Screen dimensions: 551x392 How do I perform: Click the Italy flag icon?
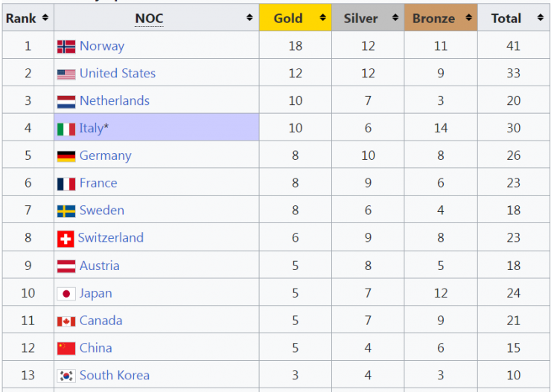(x=66, y=129)
